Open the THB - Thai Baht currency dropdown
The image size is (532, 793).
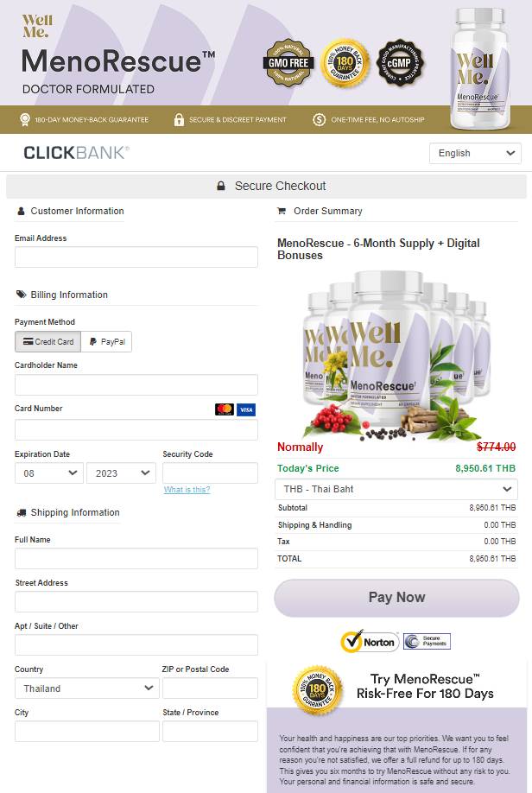[396, 489]
